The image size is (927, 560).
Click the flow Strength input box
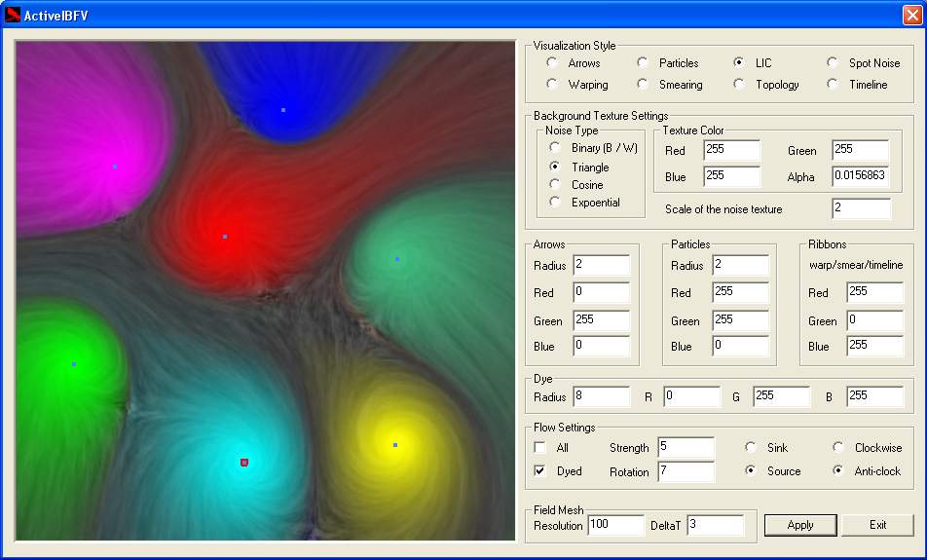point(686,447)
